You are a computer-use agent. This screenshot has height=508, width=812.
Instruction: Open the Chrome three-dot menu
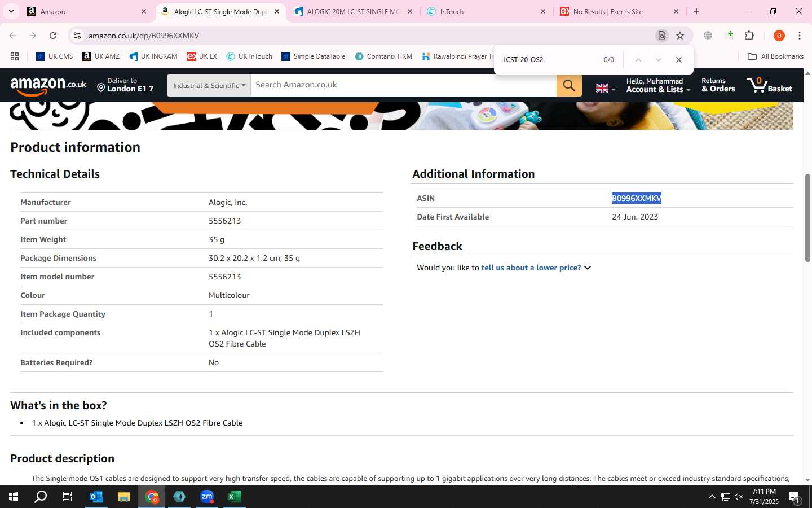[x=800, y=36]
